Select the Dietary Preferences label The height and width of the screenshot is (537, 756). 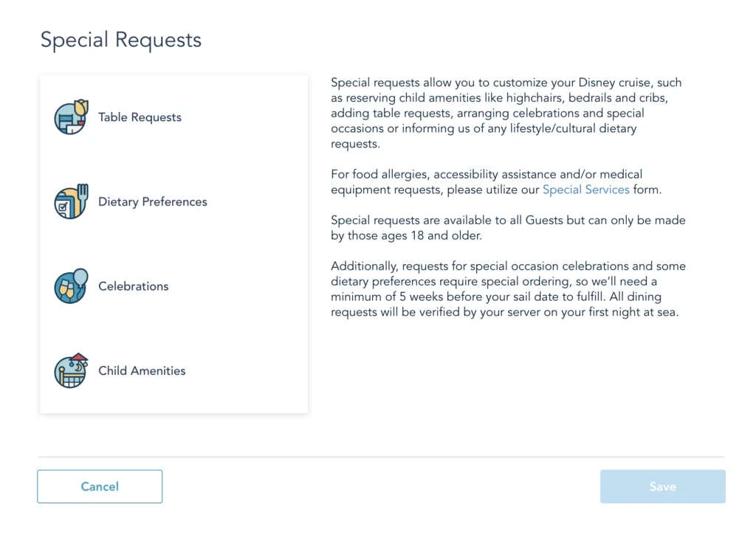tap(153, 202)
